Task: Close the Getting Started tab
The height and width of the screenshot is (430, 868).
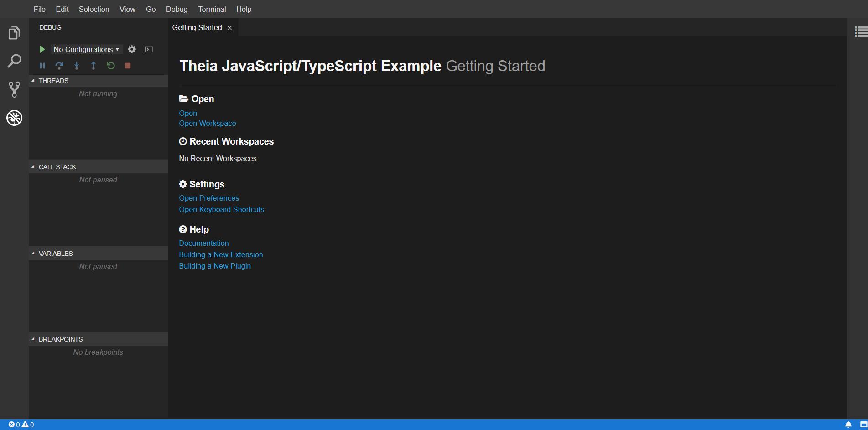Action: point(229,28)
